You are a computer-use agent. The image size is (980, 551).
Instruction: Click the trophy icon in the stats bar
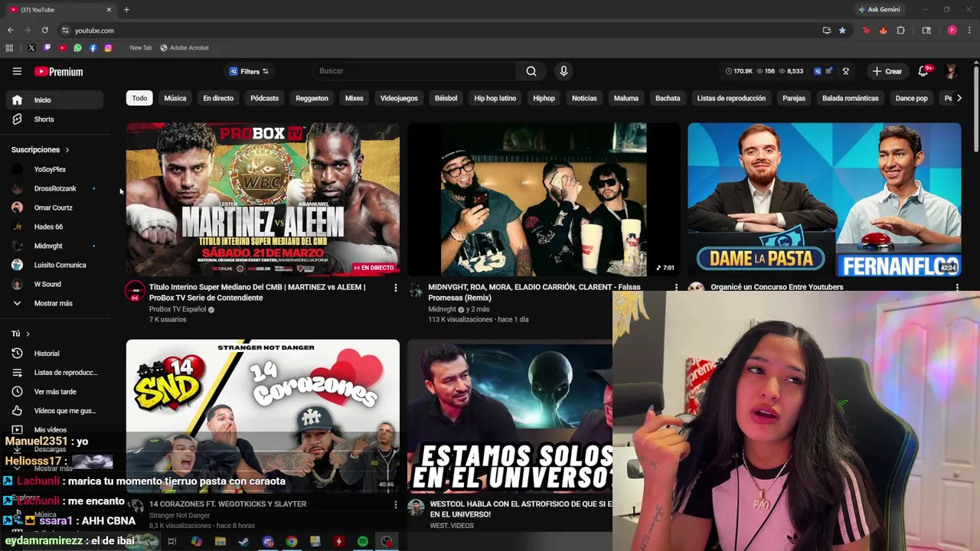coord(846,71)
